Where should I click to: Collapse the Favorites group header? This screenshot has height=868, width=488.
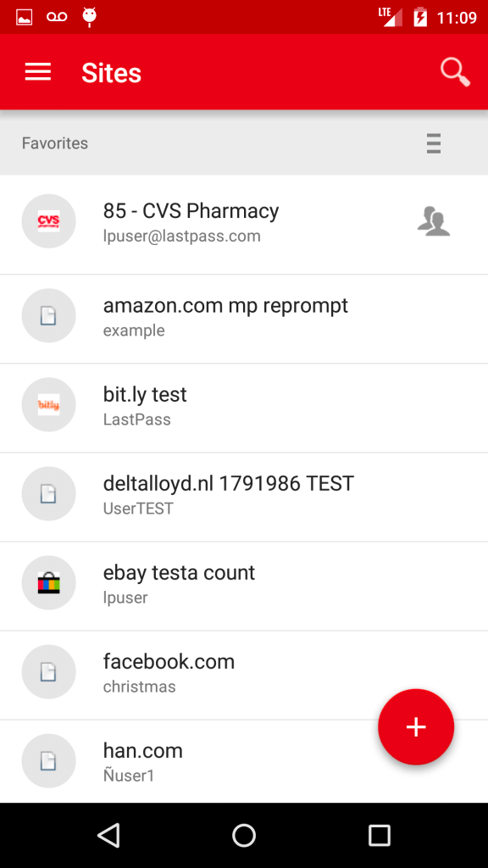pyautogui.click(x=244, y=143)
